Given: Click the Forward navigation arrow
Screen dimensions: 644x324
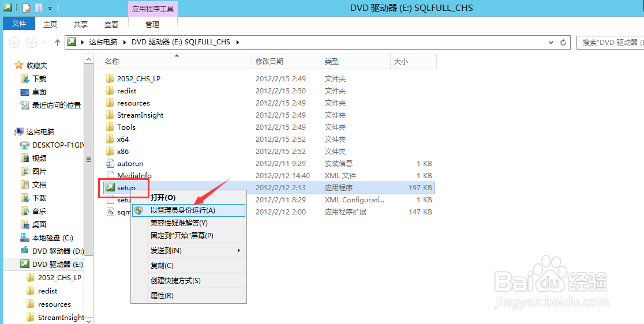Looking at the screenshot, I should point(31,42).
